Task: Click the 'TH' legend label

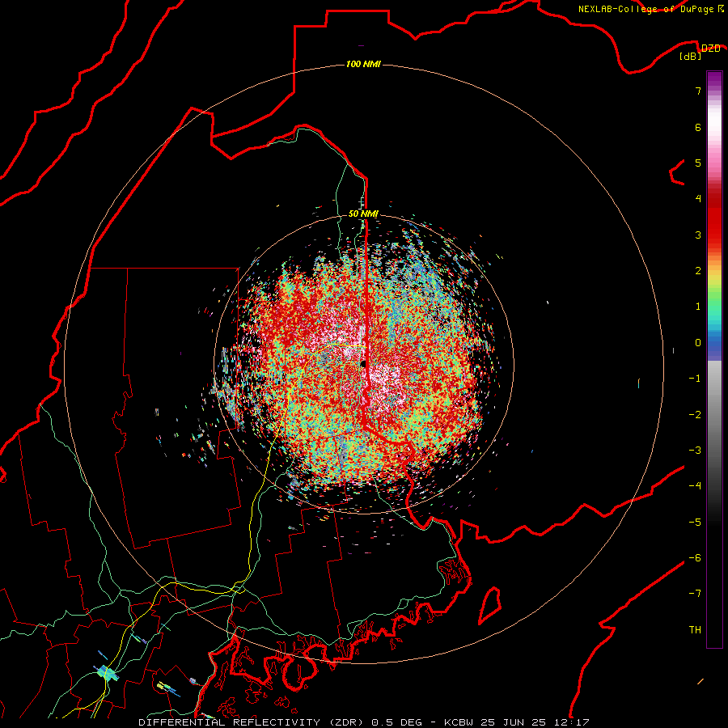Action: (695, 630)
